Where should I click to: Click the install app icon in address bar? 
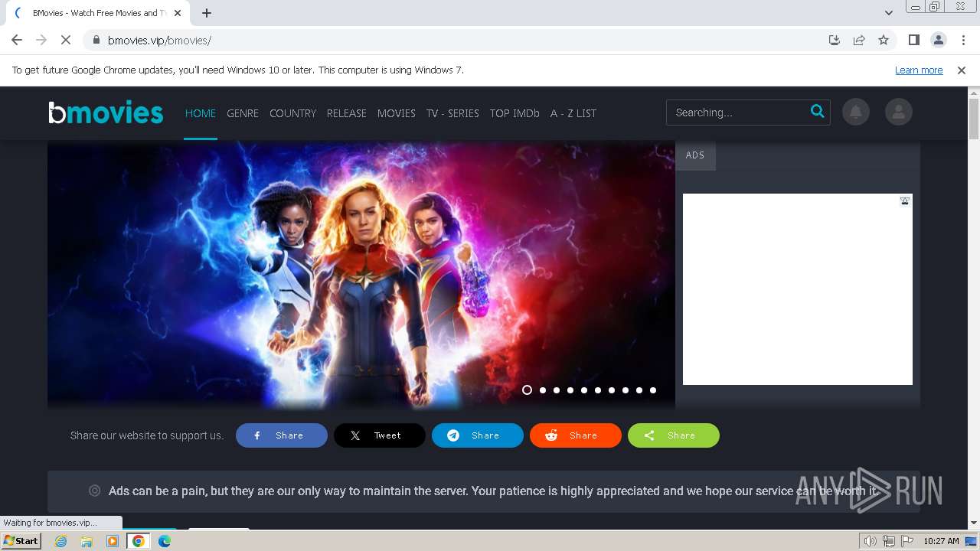(x=835, y=40)
